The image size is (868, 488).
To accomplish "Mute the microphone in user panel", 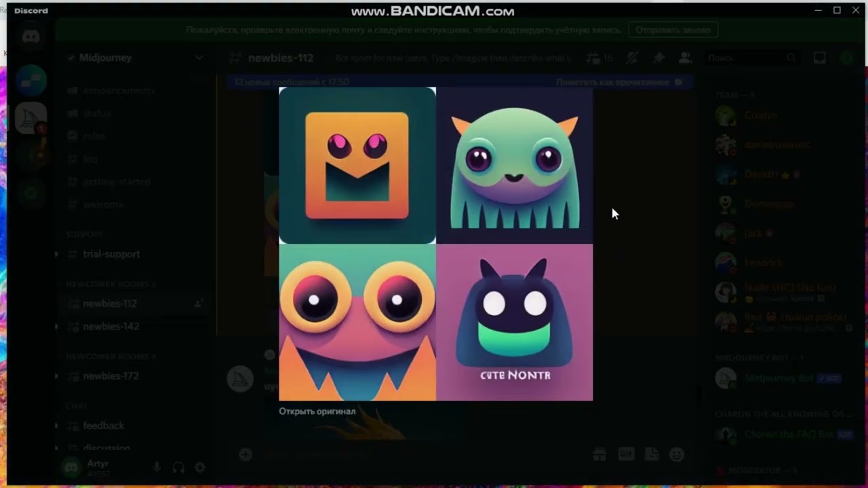I will click(157, 468).
